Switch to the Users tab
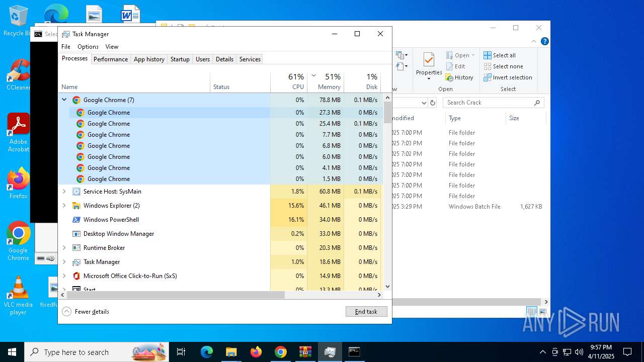Image resolution: width=644 pixels, height=362 pixels. (203, 59)
